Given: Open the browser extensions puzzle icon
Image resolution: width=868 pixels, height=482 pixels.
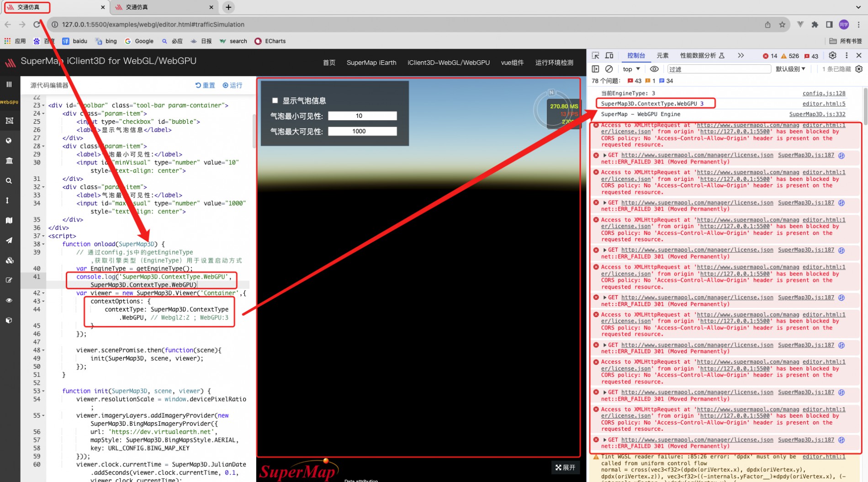Looking at the screenshot, I should point(815,25).
